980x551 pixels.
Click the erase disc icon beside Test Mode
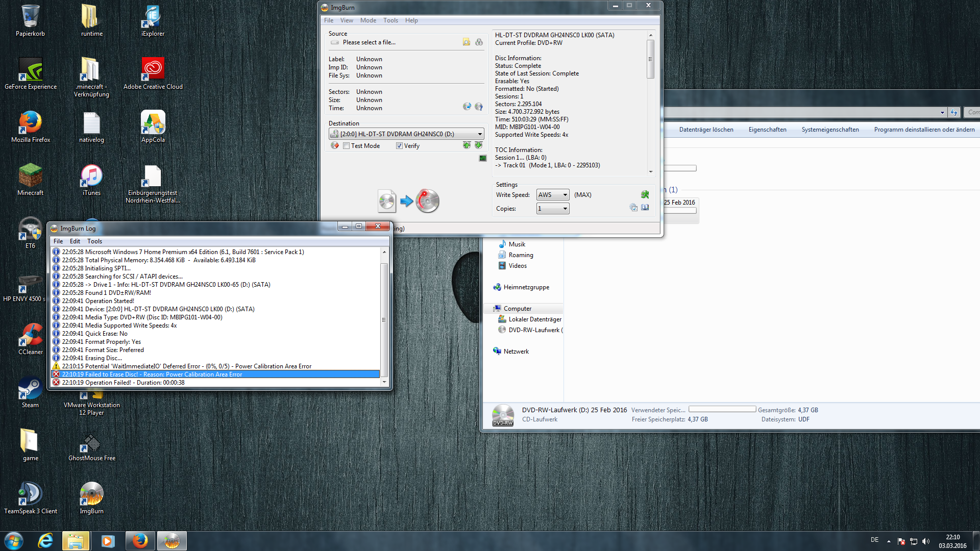[335, 146]
